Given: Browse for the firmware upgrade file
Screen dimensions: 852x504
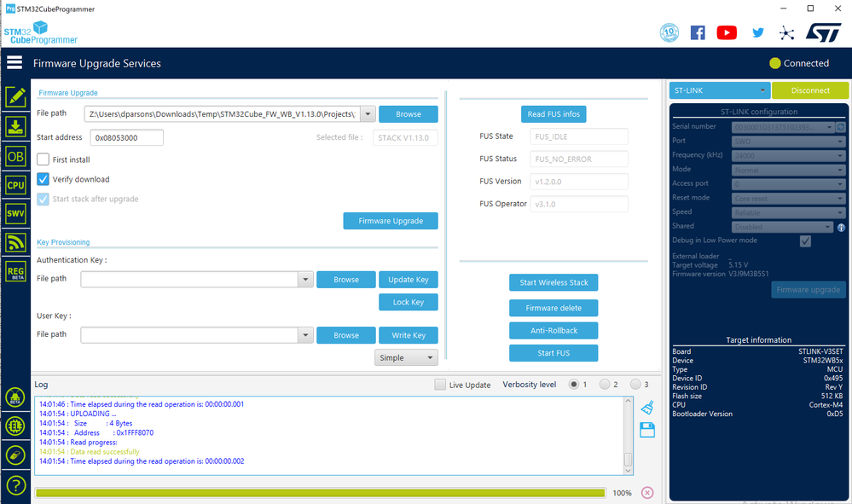Looking at the screenshot, I should pyautogui.click(x=408, y=114).
